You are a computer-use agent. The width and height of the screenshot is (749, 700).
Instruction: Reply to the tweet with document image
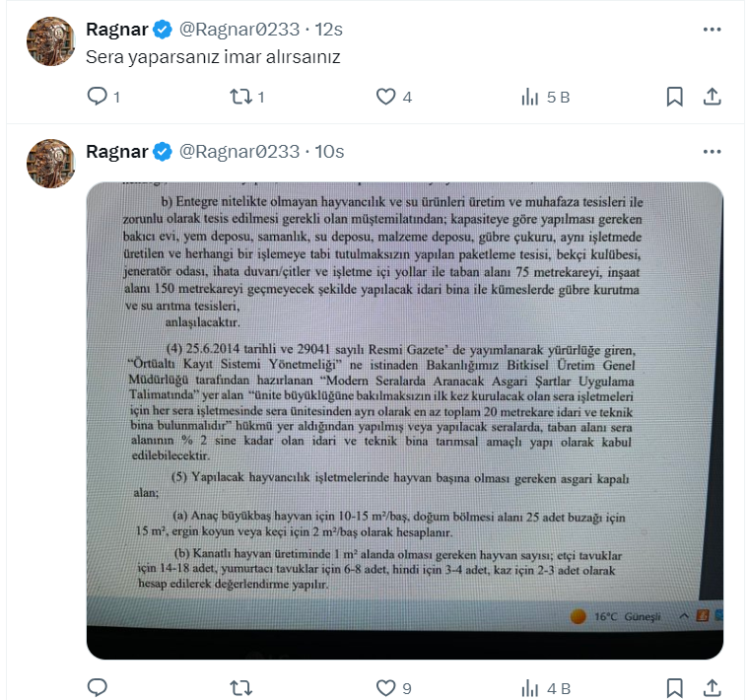(98, 688)
